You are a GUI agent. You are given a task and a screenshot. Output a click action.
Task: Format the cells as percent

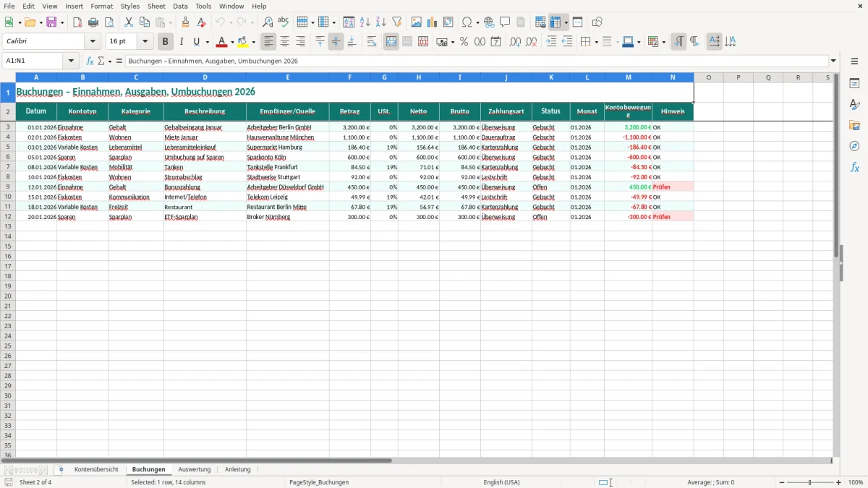click(x=464, y=42)
